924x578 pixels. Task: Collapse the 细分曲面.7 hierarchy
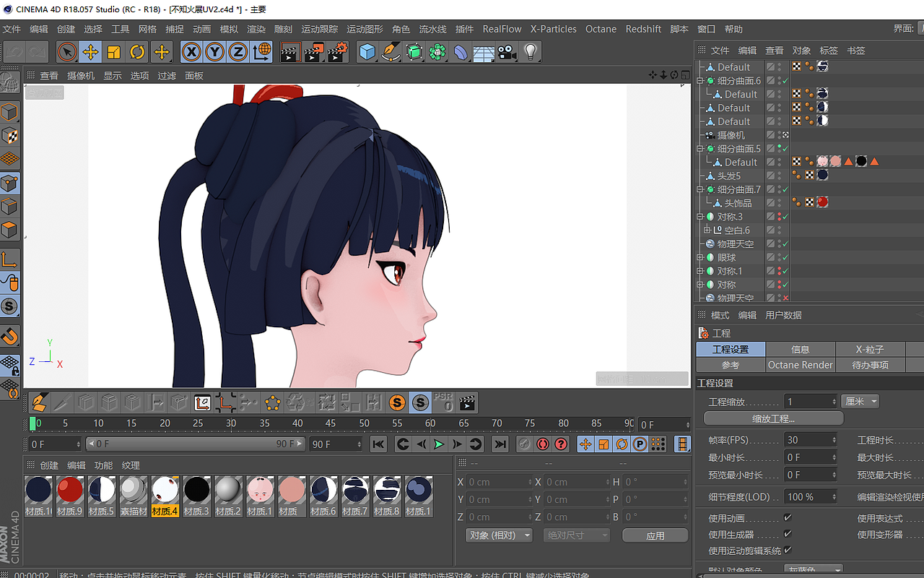(x=699, y=189)
